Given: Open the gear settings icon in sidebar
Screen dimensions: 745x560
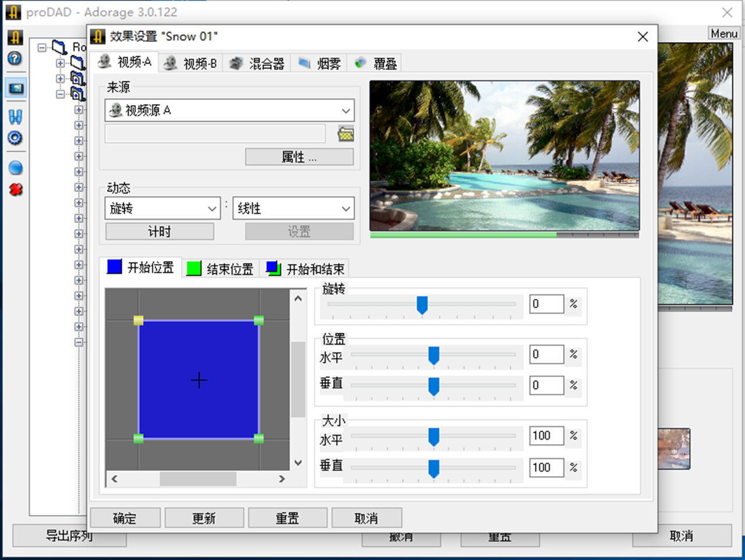Looking at the screenshot, I should click(x=15, y=138).
